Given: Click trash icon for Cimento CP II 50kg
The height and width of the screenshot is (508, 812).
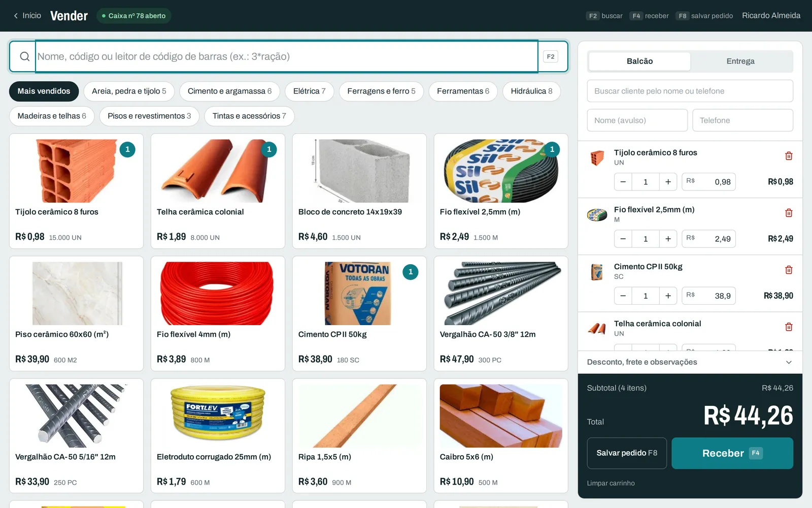Looking at the screenshot, I should coord(789,270).
